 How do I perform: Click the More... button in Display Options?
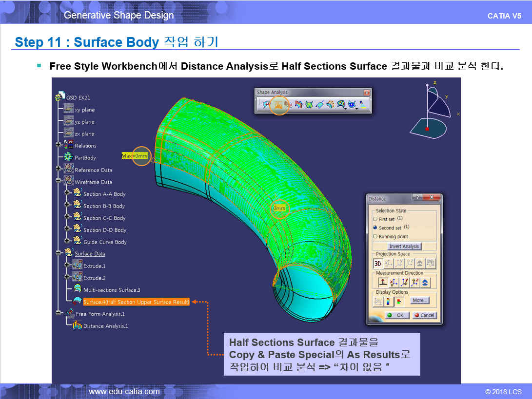[419, 301]
